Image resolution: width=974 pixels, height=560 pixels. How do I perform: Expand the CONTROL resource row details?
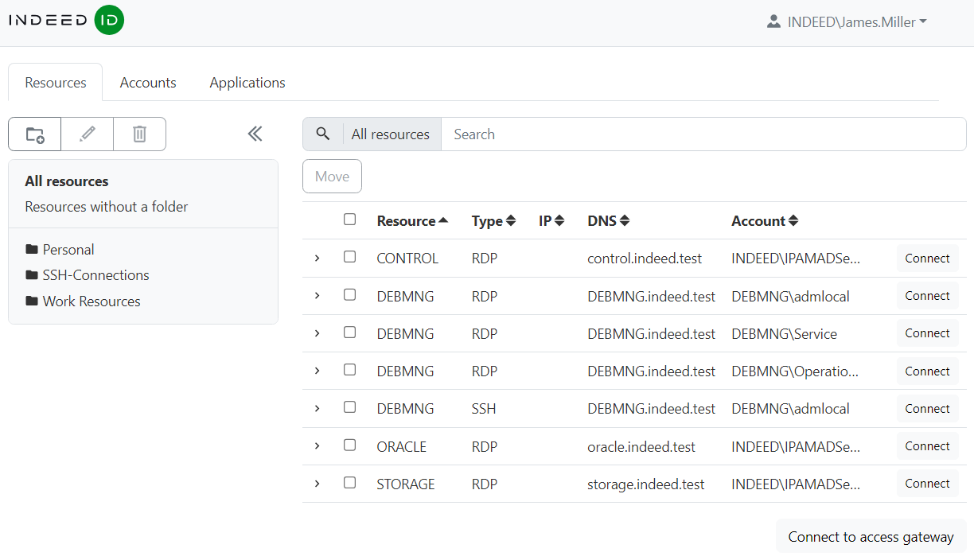pyautogui.click(x=317, y=259)
